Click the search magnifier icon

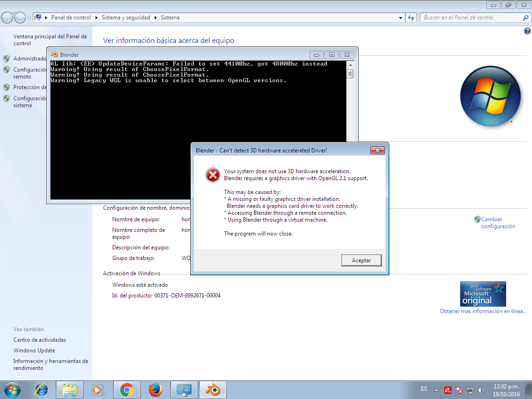pyautogui.click(x=526, y=18)
